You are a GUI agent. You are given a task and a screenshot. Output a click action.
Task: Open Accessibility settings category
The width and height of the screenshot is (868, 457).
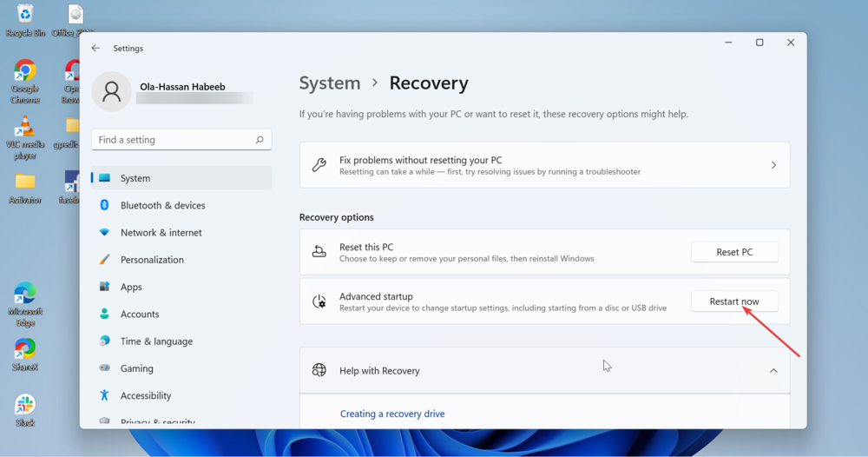pyautogui.click(x=181, y=395)
